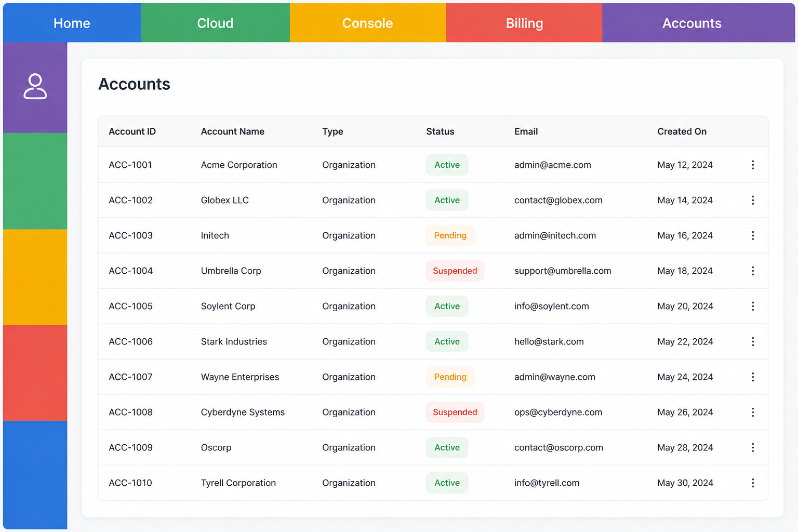Click the email contact@oscorp.com

pyautogui.click(x=559, y=447)
